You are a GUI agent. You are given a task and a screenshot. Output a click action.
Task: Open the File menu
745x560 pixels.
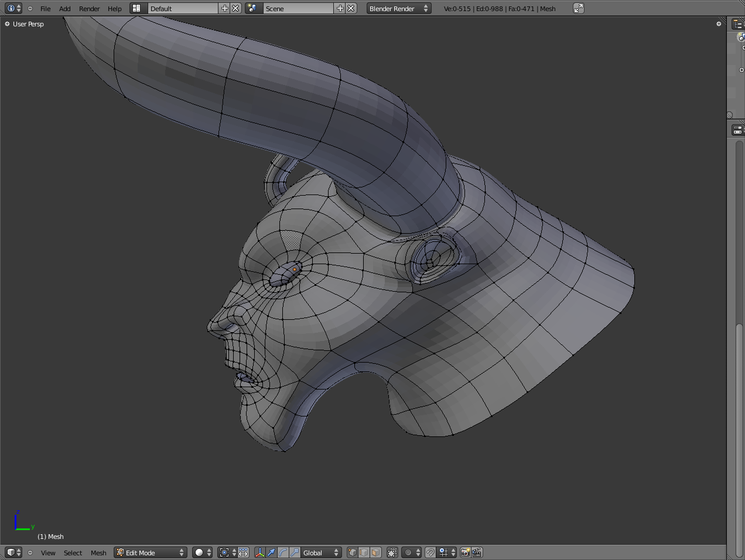[45, 9]
